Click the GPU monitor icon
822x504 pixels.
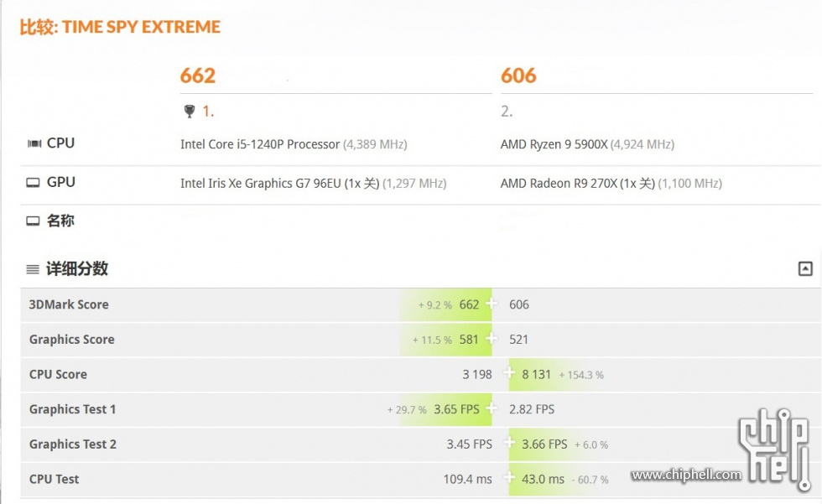(x=33, y=182)
